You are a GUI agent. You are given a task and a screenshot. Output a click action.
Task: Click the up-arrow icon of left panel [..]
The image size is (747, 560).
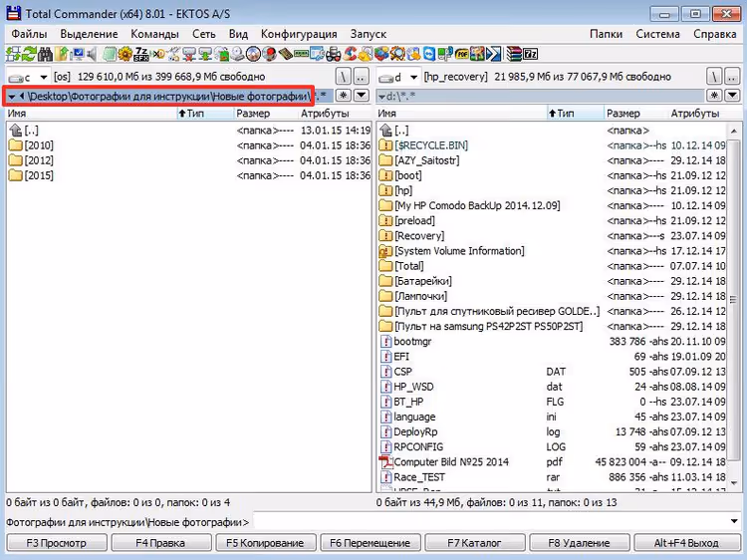click(16, 130)
